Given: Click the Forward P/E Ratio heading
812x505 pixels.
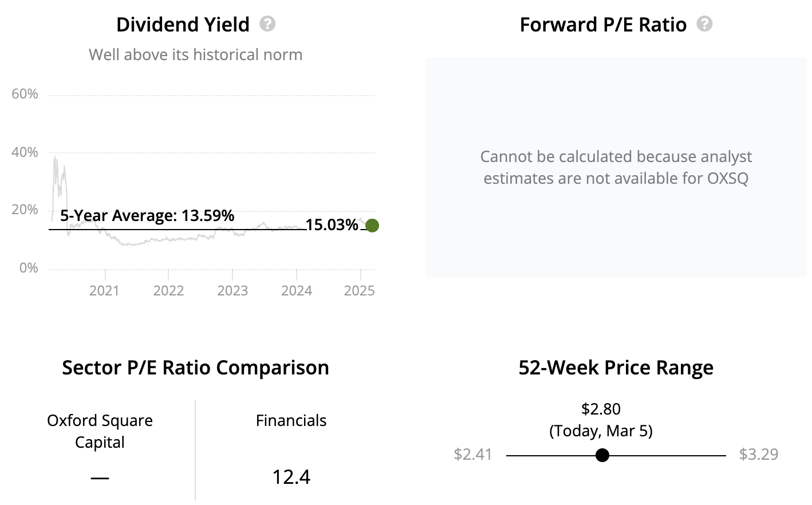Looking at the screenshot, I should click(x=603, y=25).
